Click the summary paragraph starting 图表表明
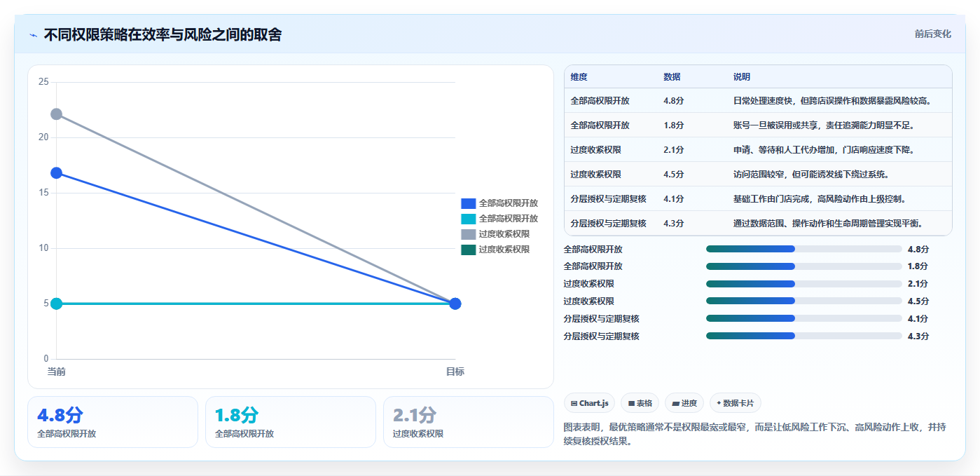980x476 pixels. coord(755,435)
